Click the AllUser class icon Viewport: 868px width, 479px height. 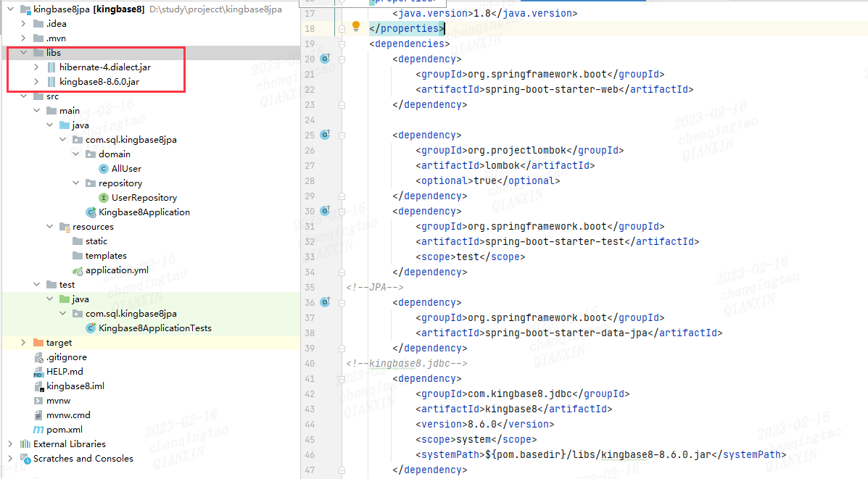(x=104, y=169)
